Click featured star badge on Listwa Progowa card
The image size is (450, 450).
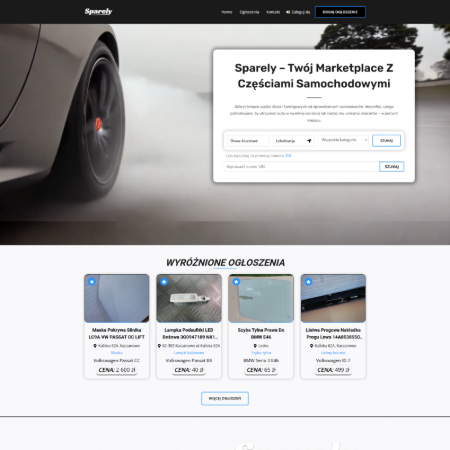tap(308, 282)
